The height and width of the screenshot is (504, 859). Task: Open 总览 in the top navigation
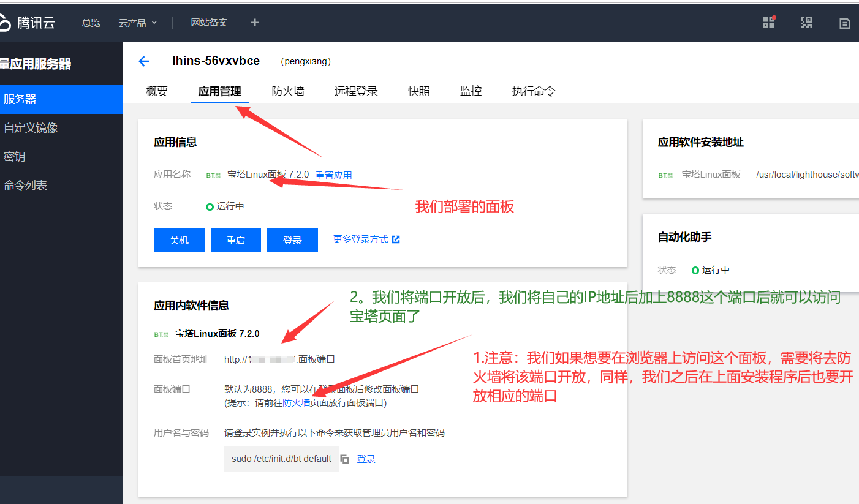tap(91, 23)
